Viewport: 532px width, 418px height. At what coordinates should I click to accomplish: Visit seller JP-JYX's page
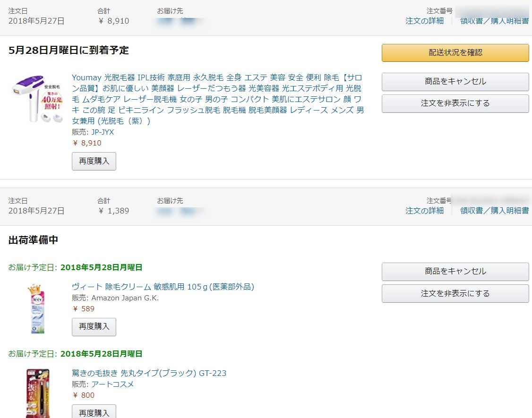[103, 132]
